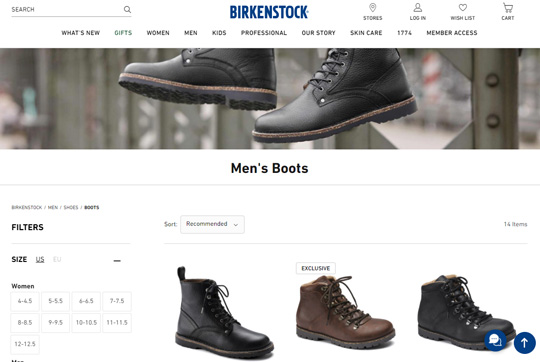This screenshot has height=362, width=540.
Task: Select women's size 7-7.5
Action: click(117, 301)
